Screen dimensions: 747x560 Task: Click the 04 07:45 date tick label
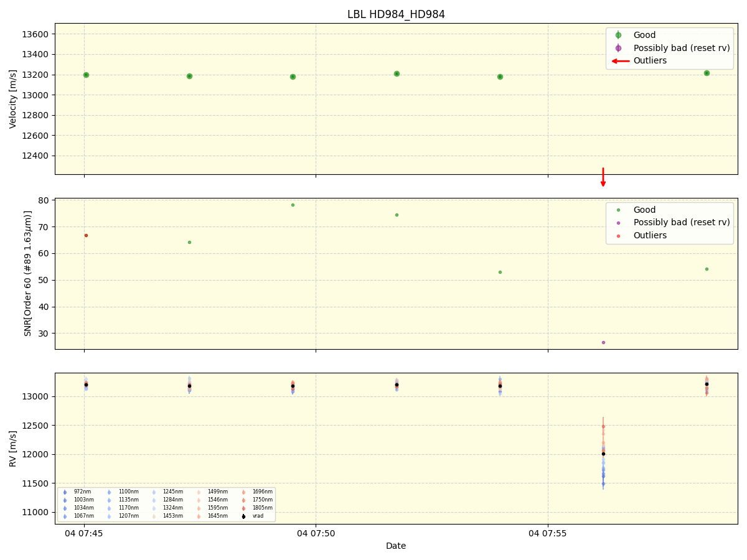pyautogui.click(x=85, y=533)
